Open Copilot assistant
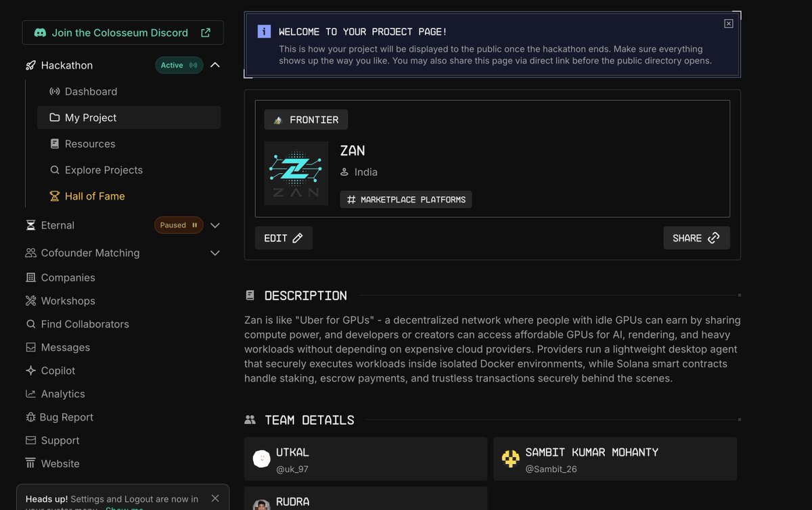This screenshot has width=812, height=510. [58, 371]
